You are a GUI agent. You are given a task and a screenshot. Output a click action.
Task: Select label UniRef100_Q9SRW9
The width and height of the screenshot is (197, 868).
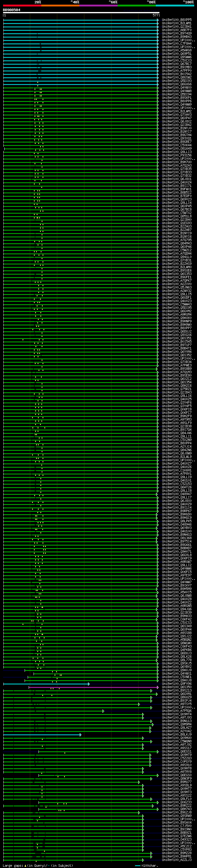click(x=177, y=816)
